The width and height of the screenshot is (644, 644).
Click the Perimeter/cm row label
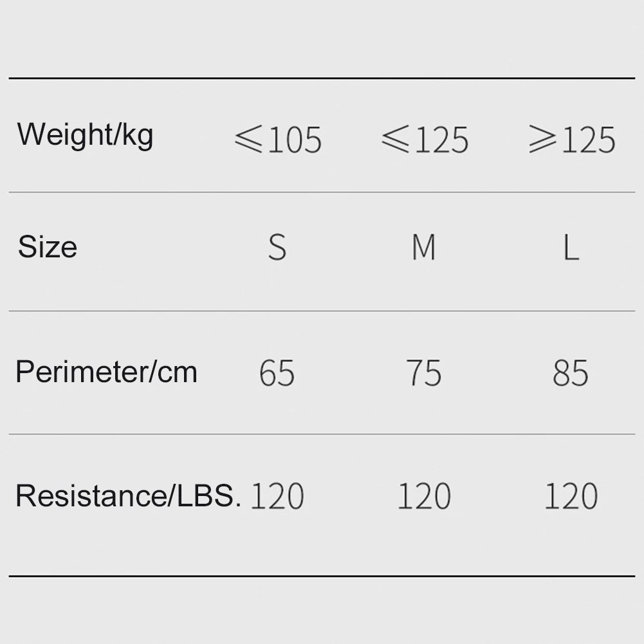[106, 372]
